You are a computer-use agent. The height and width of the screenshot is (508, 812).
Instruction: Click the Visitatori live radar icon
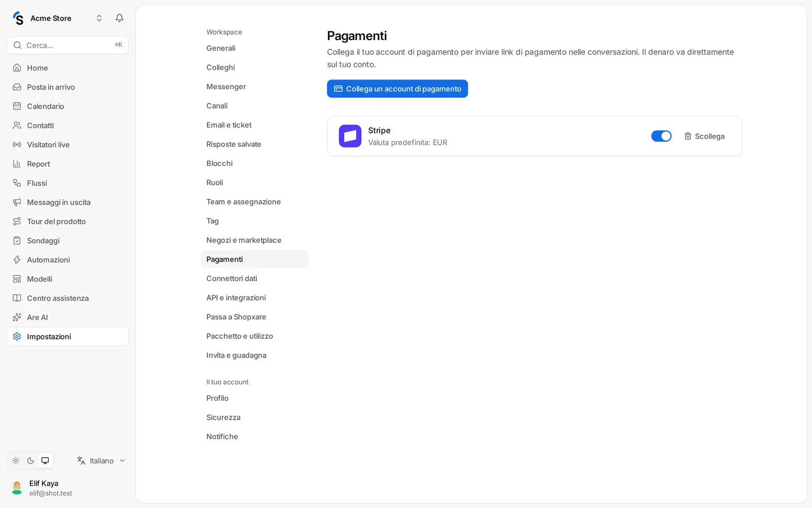pos(17,145)
